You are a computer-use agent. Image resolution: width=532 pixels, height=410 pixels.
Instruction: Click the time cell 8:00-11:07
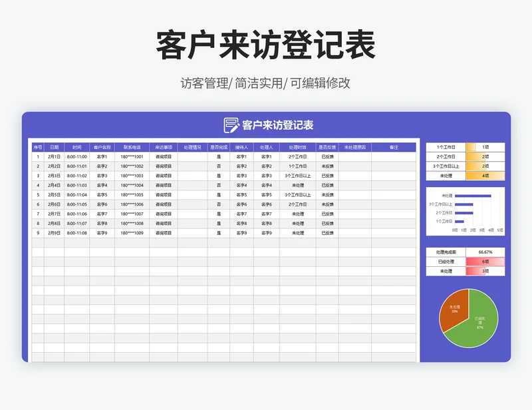(x=77, y=224)
